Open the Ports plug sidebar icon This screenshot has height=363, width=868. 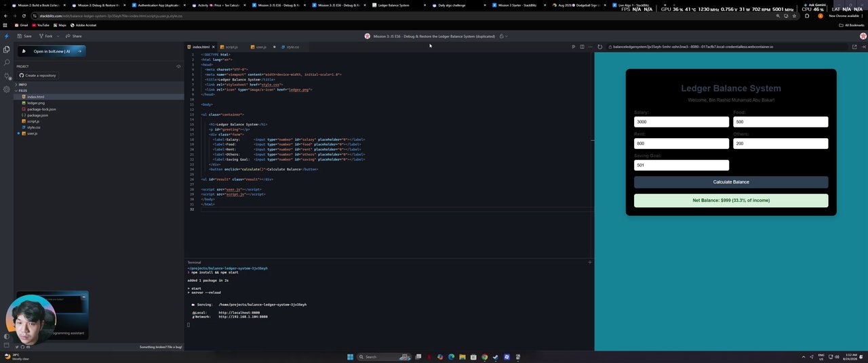coord(6,76)
